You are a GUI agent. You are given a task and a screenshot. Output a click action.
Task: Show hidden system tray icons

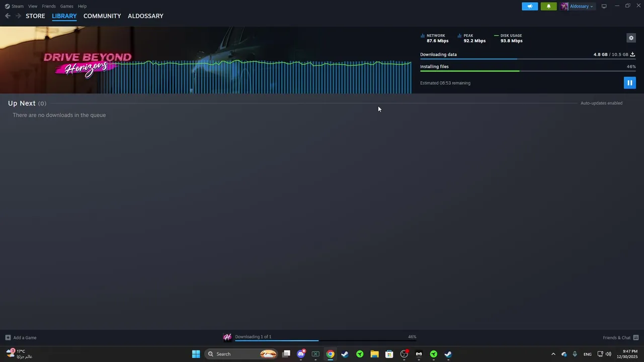(x=553, y=354)
